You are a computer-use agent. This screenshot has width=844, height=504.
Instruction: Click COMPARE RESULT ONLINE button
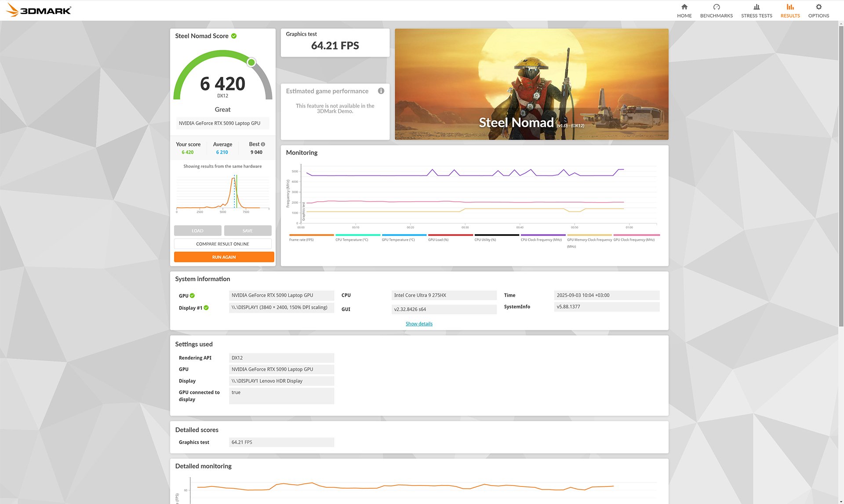(x=222, y=244)
